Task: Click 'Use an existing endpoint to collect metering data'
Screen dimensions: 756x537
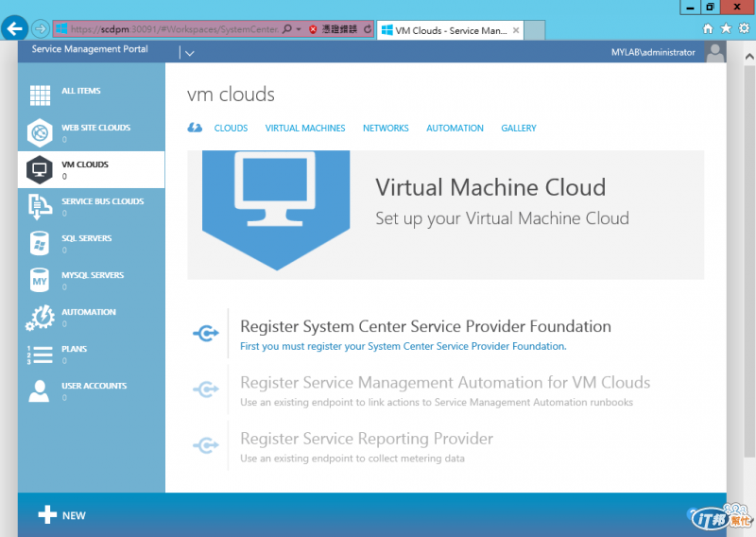Action: [352, 459]
